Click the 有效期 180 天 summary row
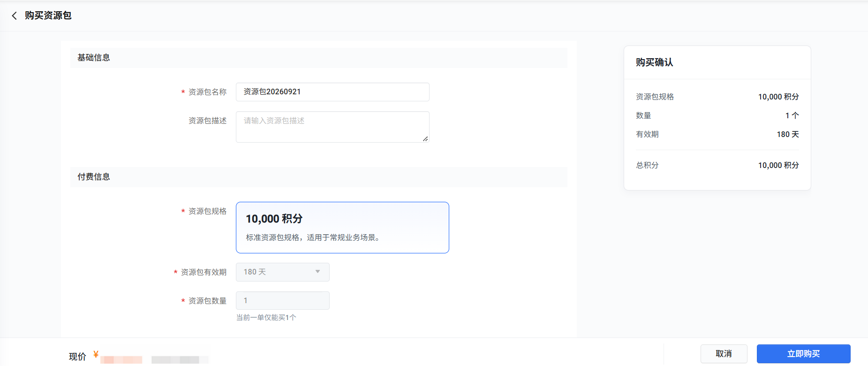The image size is (868, 366). (717, 134)
